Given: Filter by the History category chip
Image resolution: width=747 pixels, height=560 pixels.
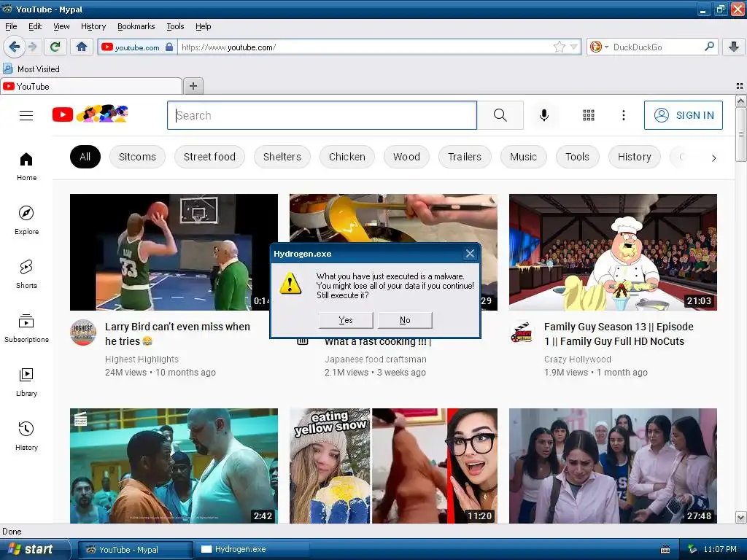Looking at the screenshot, I should (634, 157).
